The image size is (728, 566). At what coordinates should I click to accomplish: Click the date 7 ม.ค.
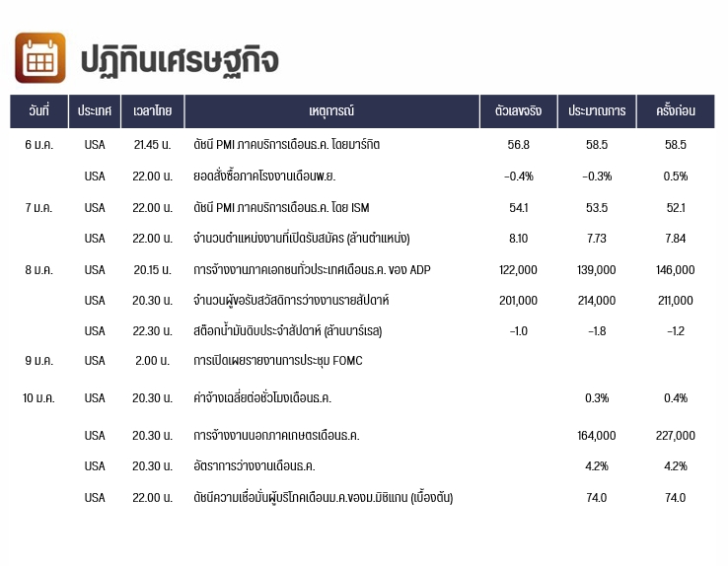[39, 208]
